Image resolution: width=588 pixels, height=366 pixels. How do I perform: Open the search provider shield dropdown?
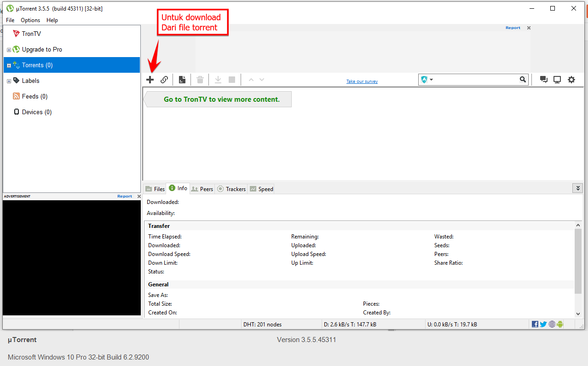pos(427,80)
